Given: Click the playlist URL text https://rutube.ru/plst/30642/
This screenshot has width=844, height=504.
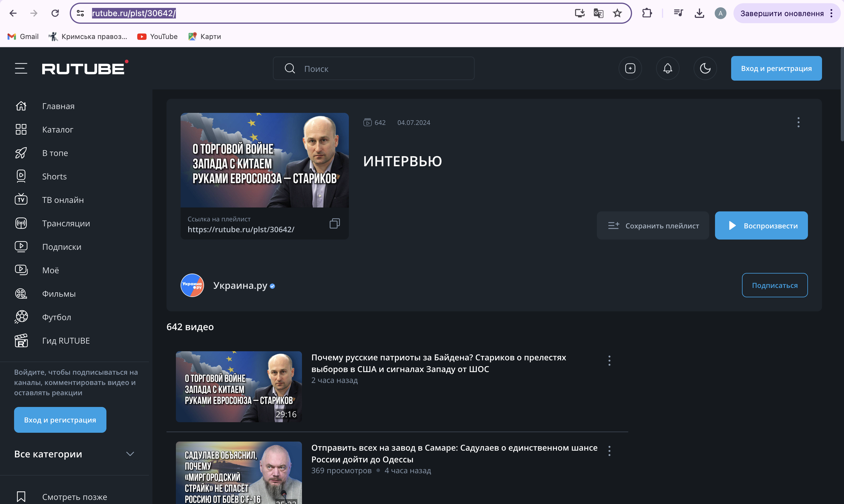Looking at the screenshot, I should pyautogui.click(x=241, y=230).
